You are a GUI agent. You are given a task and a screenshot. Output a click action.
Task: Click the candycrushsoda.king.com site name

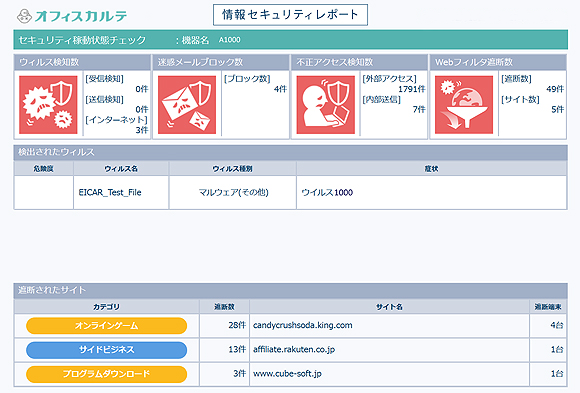pos(303,325)
